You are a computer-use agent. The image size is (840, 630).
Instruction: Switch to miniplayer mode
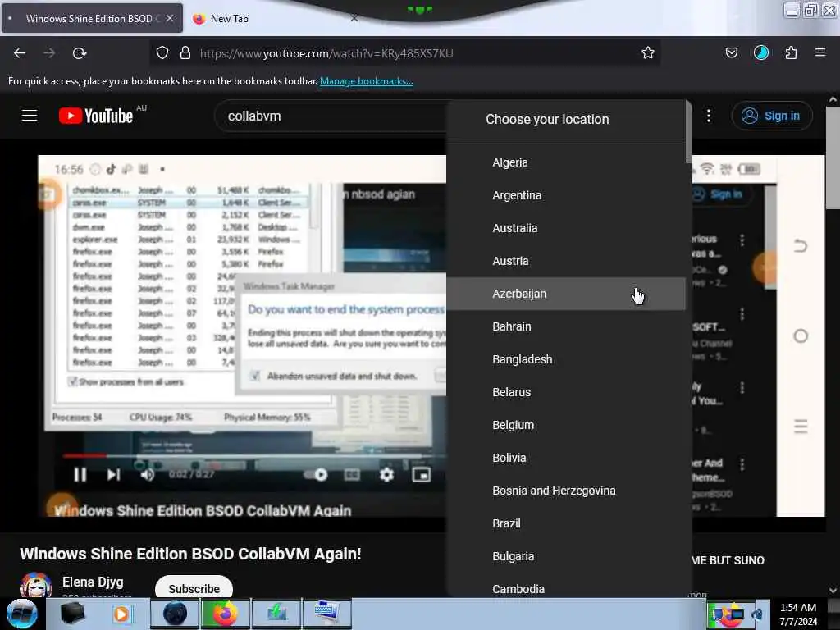point(421,475)
